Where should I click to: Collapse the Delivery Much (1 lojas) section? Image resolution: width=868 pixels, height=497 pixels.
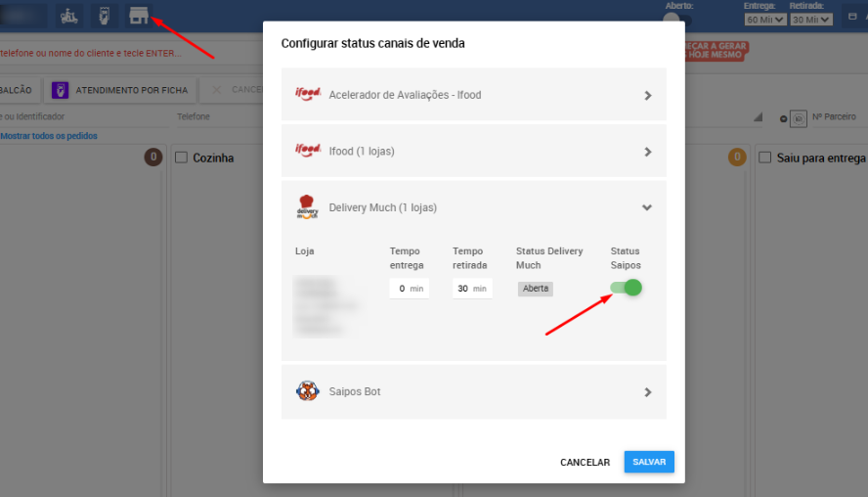[474, 207]
